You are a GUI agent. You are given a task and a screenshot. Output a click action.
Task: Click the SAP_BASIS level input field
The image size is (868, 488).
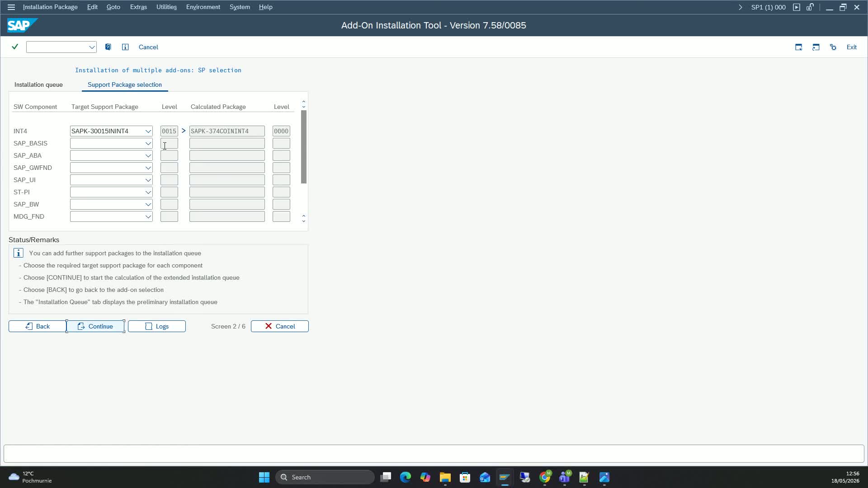point(169,143)
